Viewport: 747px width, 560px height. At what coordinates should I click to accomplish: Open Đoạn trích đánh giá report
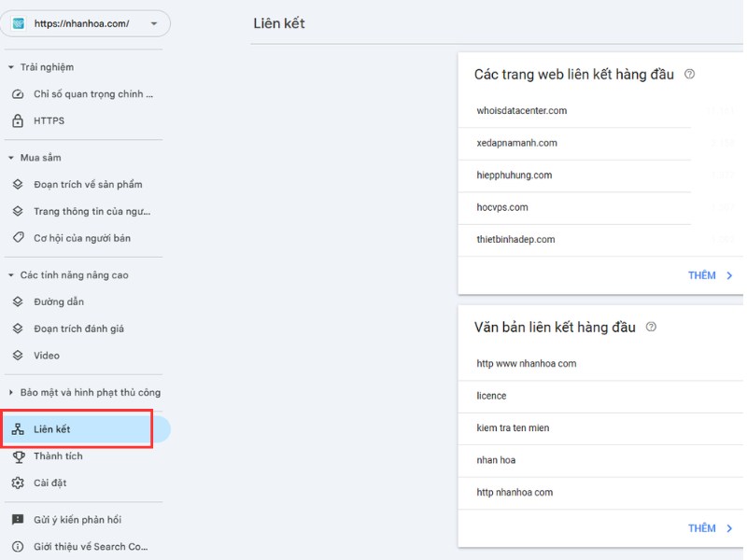click(78, 329)
